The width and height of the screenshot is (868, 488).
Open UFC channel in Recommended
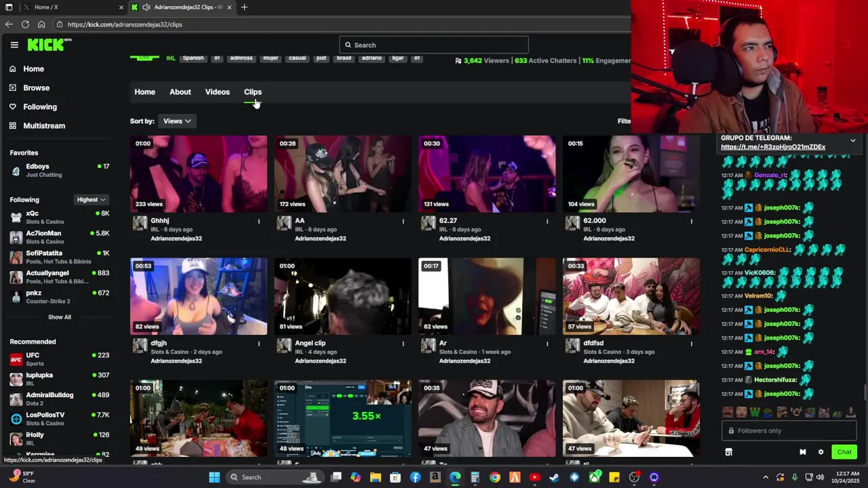coord(60,359)
